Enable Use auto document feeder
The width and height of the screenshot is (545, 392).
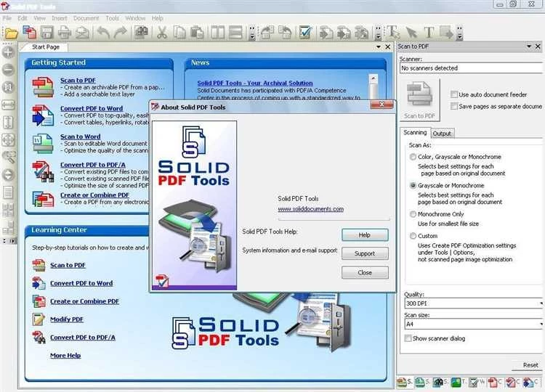(x=453, y=94)
